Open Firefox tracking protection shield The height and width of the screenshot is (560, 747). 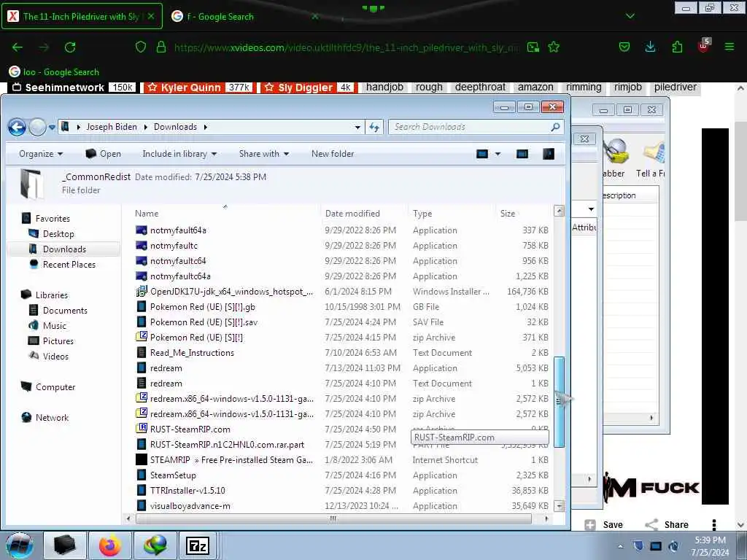[x=141, y=47]
